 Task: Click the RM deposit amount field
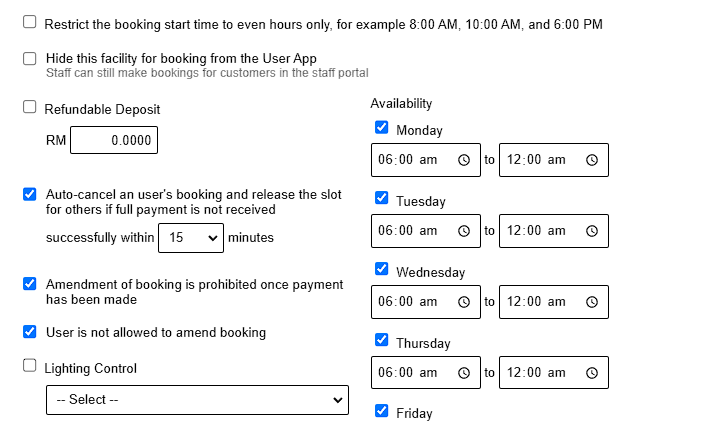click(113, 141)
